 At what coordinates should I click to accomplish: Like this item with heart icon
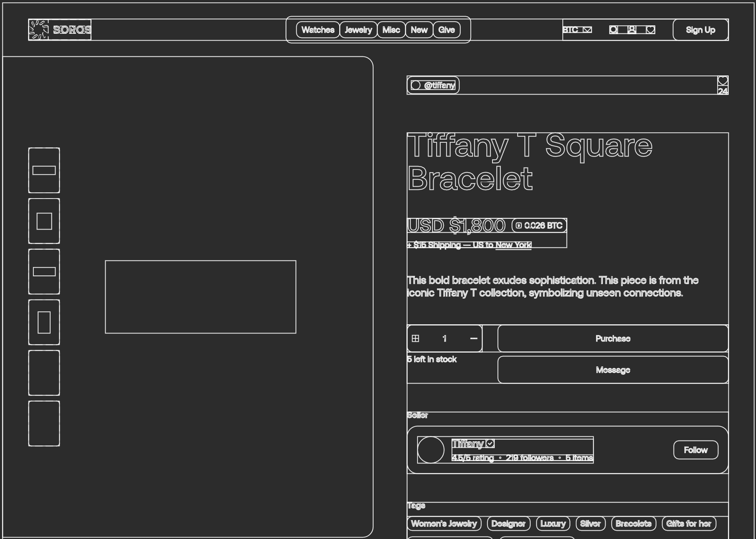(x=723, y=81)
